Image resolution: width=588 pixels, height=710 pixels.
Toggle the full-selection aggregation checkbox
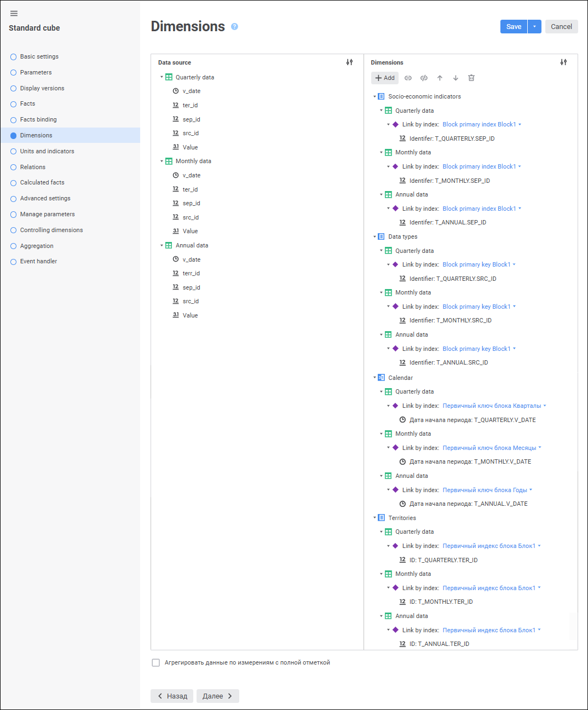coord(156,663)
